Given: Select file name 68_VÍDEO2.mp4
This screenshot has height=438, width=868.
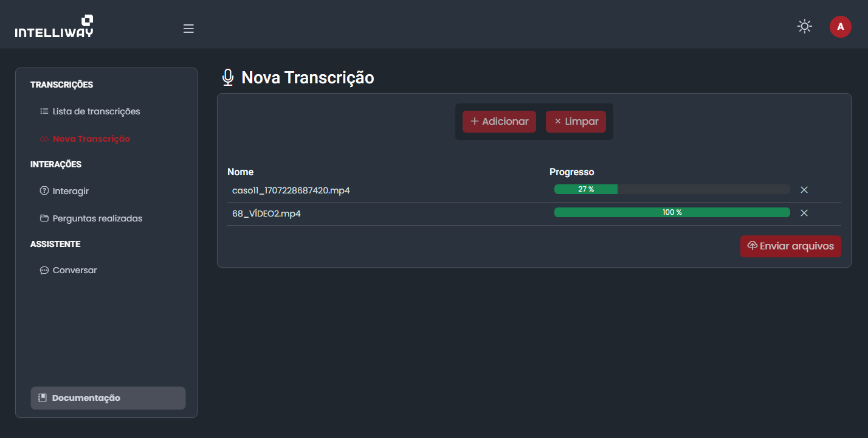Looking at the screenshot, I should (266, 214).
